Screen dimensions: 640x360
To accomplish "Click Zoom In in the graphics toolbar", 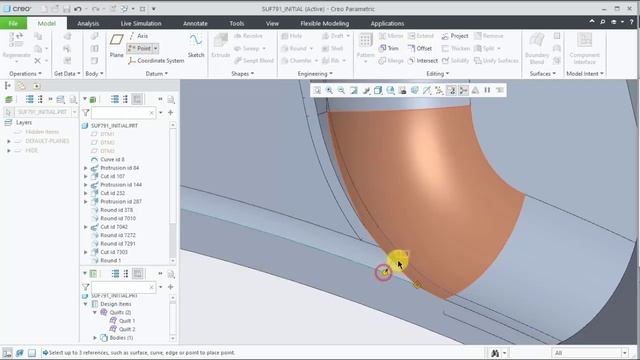I will click(x=329, y=90).
